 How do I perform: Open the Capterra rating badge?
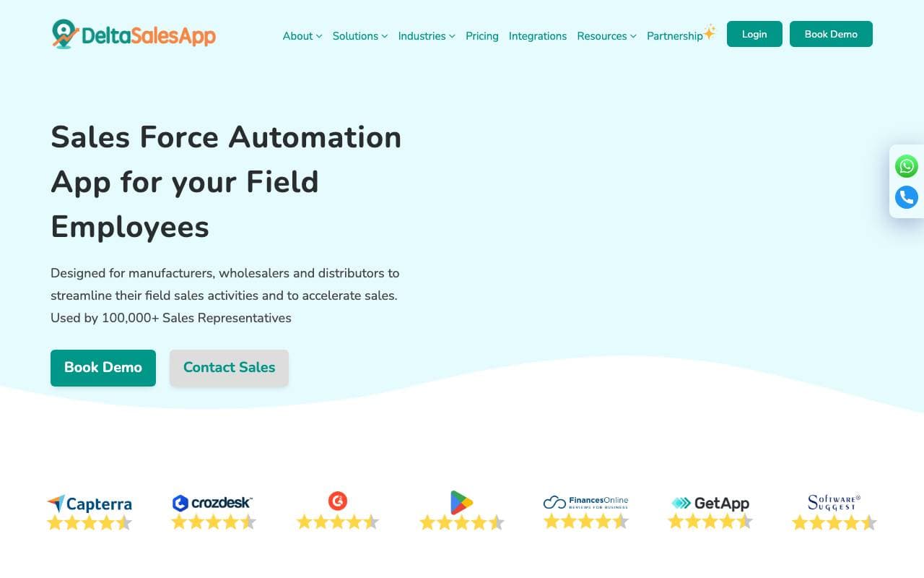[x=90, y=512]
